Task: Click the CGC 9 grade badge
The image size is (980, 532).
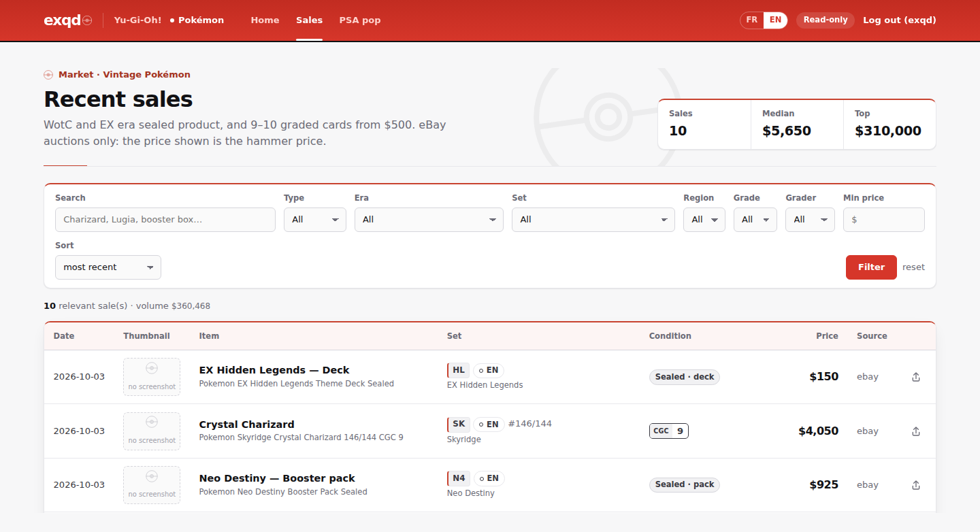Action: [x=669, y=431]
